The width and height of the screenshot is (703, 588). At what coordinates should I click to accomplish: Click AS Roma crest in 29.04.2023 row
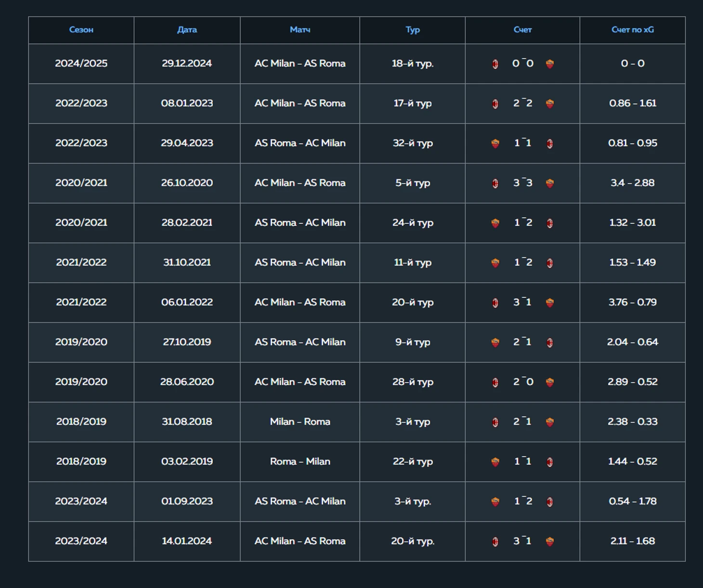(x=495, y=143)
